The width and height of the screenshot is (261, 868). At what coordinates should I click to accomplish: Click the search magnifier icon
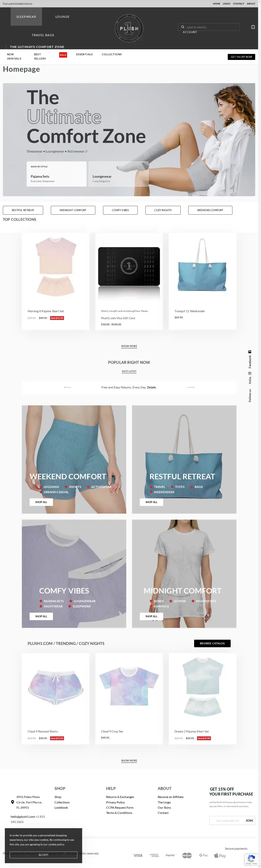tap(183, 27)
